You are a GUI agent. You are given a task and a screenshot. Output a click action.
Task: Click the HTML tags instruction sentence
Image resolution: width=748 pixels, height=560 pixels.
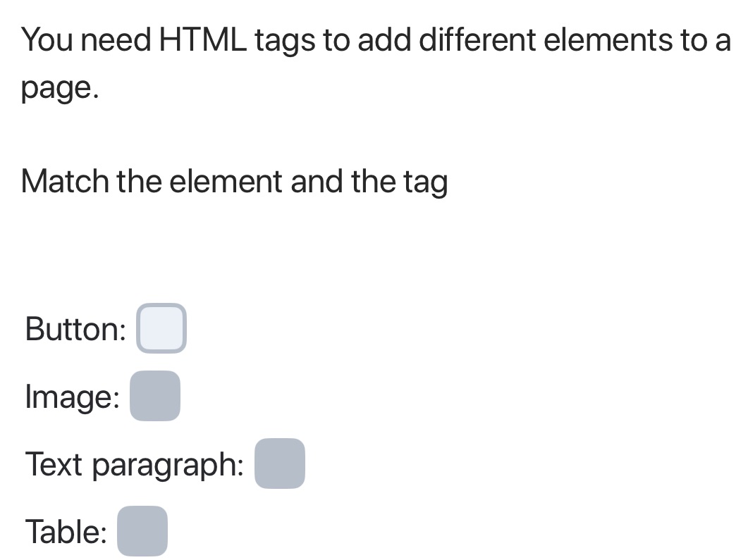pos(352,39)
